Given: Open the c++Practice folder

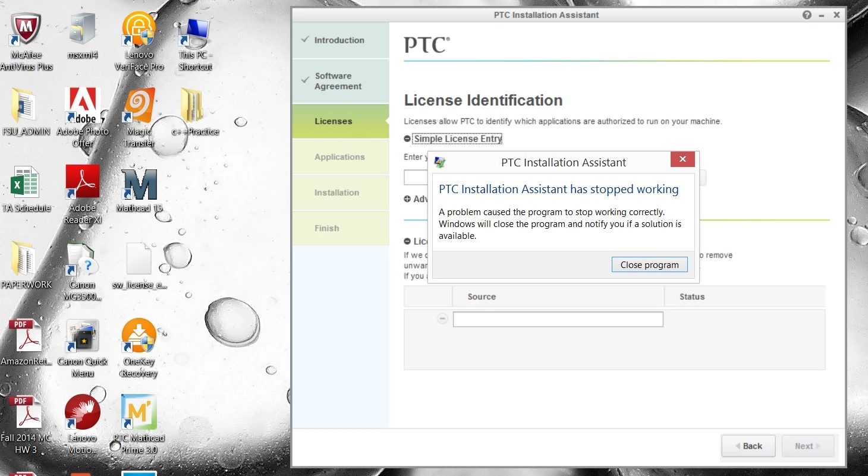Looking at the screenshot, I should coord(194,106).
